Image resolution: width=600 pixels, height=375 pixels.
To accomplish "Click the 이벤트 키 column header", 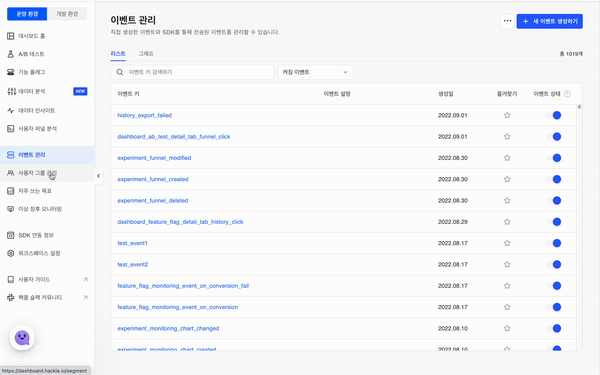I will coord(128,94).
